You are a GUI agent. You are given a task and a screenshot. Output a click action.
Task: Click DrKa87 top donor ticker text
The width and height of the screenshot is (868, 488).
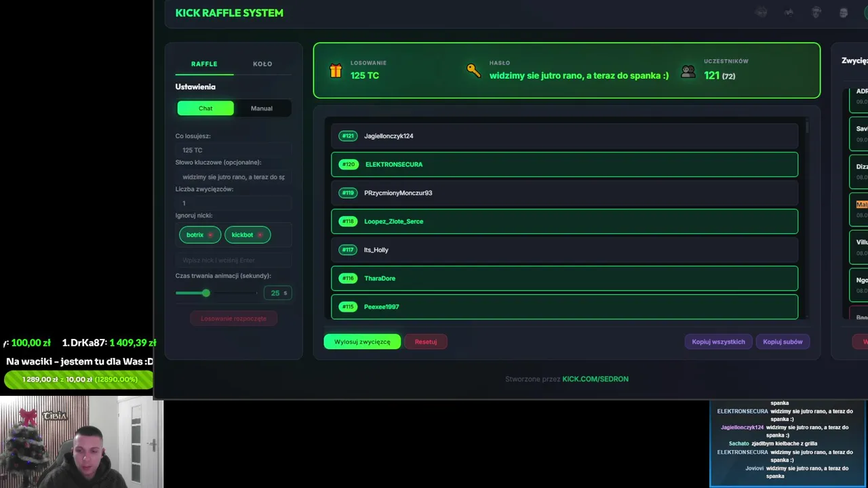109,343
